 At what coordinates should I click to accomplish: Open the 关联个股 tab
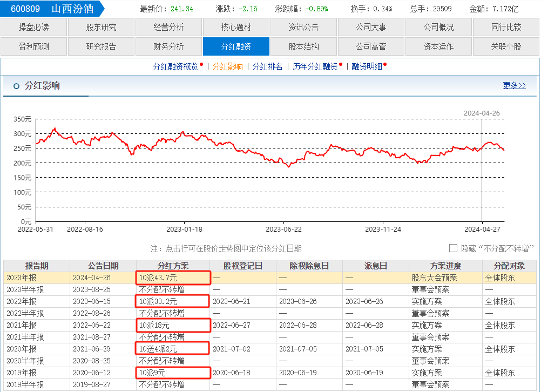point(506,46)
